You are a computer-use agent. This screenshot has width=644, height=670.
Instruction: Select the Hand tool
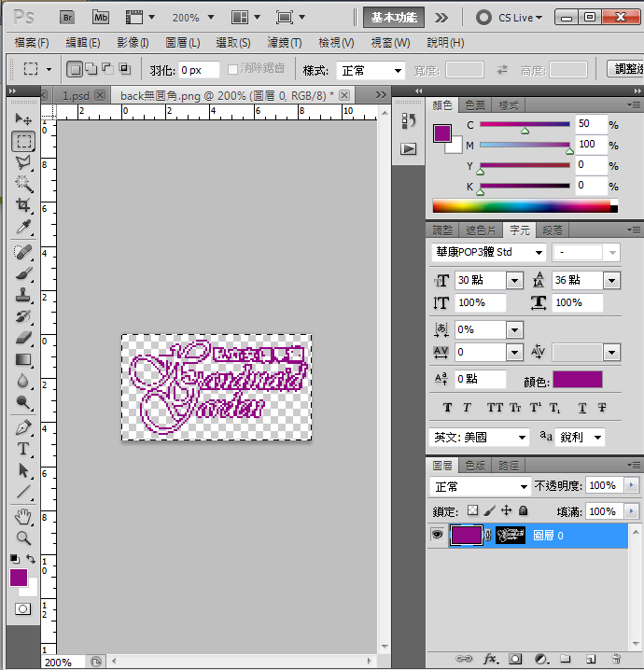pos(23,516)
